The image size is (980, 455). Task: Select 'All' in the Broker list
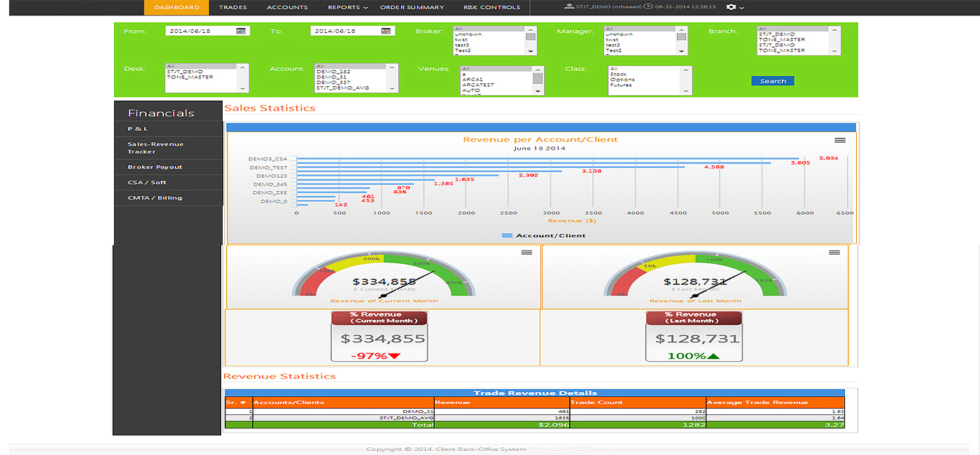(489, 29)
